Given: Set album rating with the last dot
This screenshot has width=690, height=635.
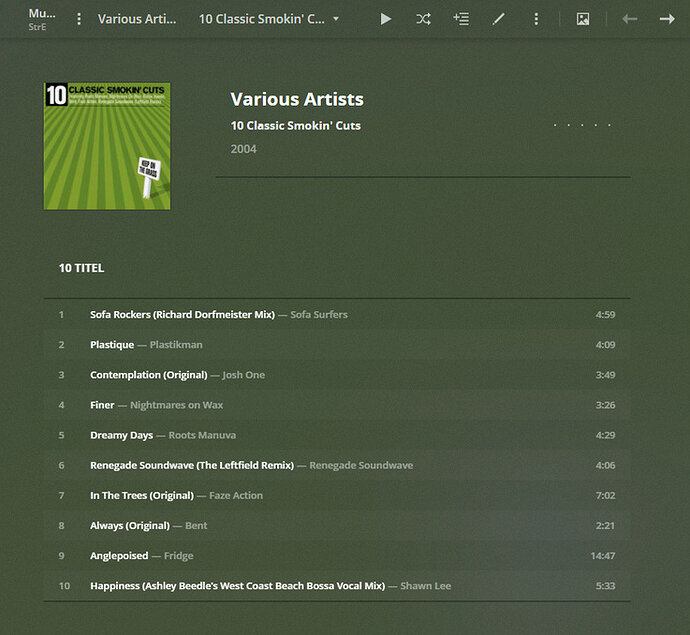Looking at the screenshot, I should coord(609,125).
